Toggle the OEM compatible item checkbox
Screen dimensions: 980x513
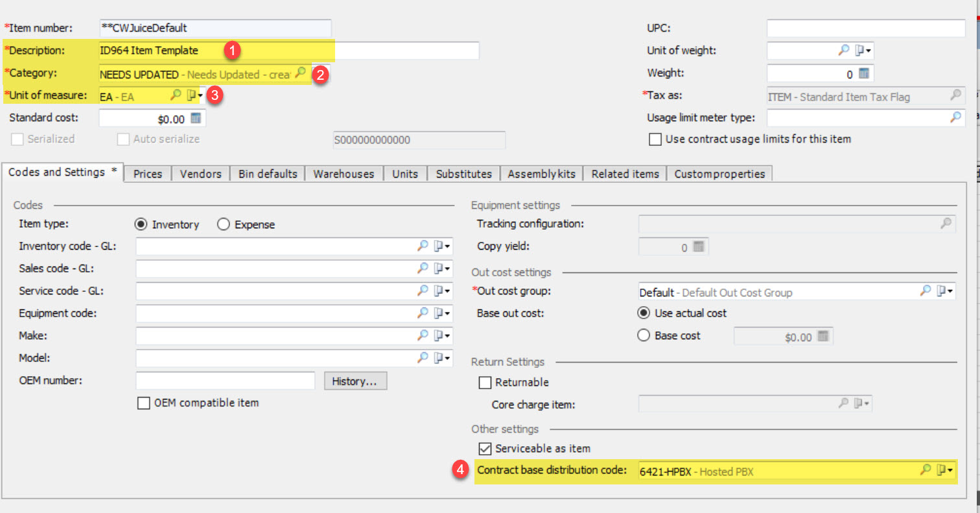pyautogui.click(x=144, y=403)
